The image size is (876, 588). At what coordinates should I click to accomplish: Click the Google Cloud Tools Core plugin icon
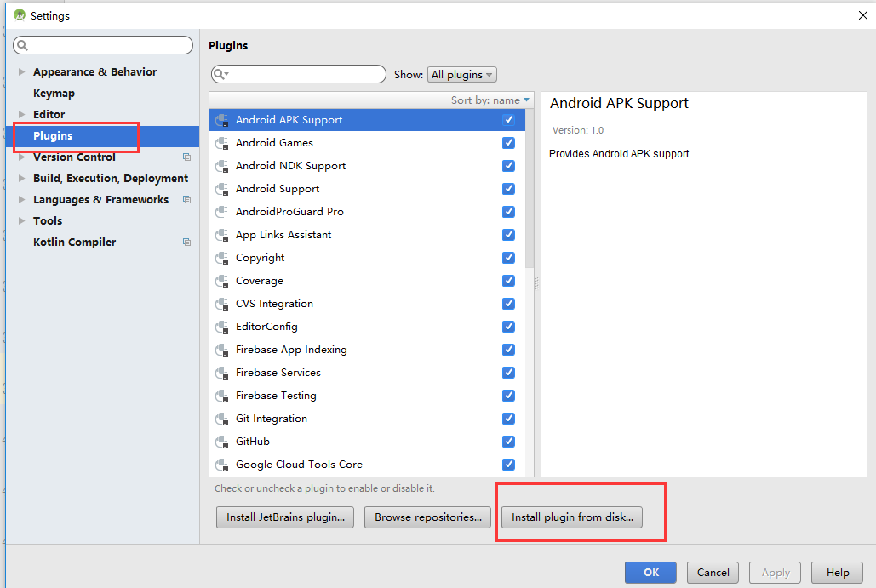click(x=222, y=465)
